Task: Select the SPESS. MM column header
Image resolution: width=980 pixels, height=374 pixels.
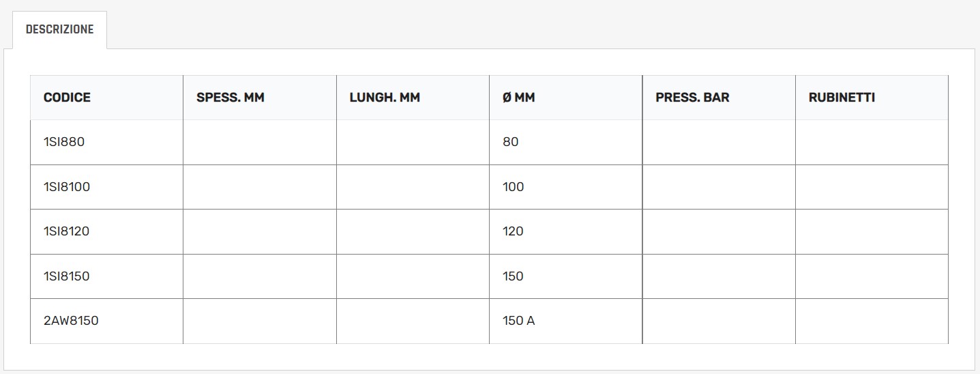Action: tap(230, 98)
